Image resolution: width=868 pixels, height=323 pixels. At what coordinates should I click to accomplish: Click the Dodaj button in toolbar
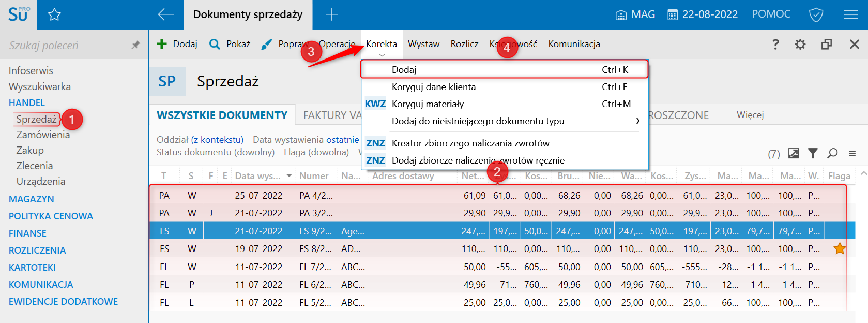click(x=177, y=44)
